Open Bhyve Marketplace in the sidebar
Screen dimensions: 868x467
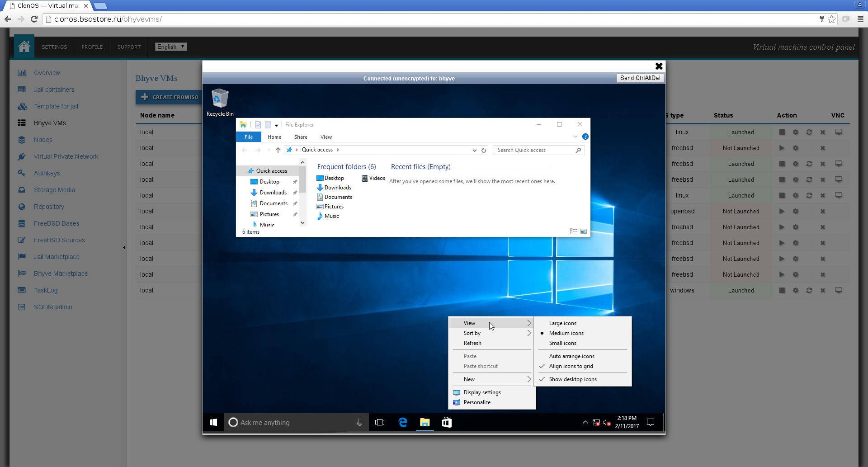[x=61, y=274]
